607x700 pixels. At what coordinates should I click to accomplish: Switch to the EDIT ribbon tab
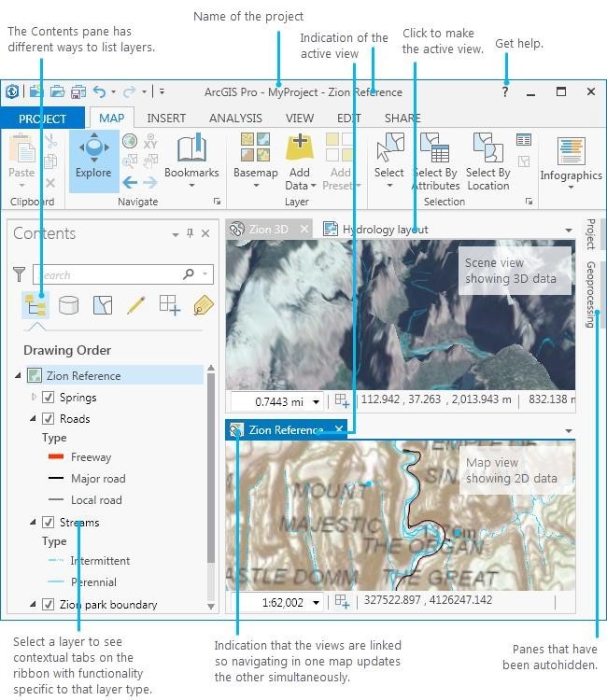click(349, 119)
